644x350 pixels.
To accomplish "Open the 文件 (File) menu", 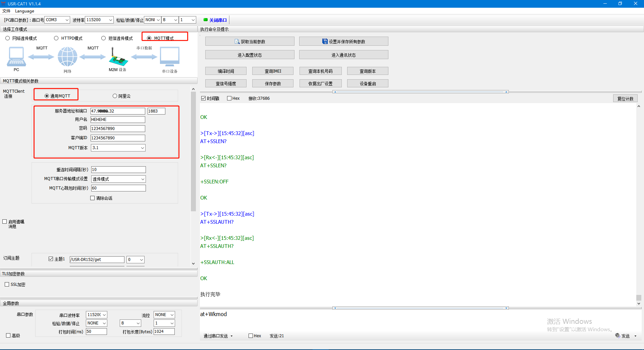I will (x=6, y=11).
